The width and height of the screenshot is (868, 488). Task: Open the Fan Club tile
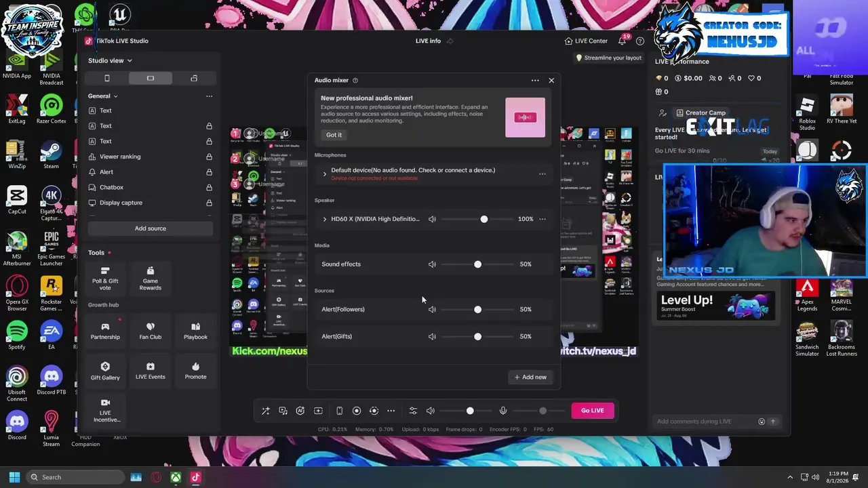151,331
